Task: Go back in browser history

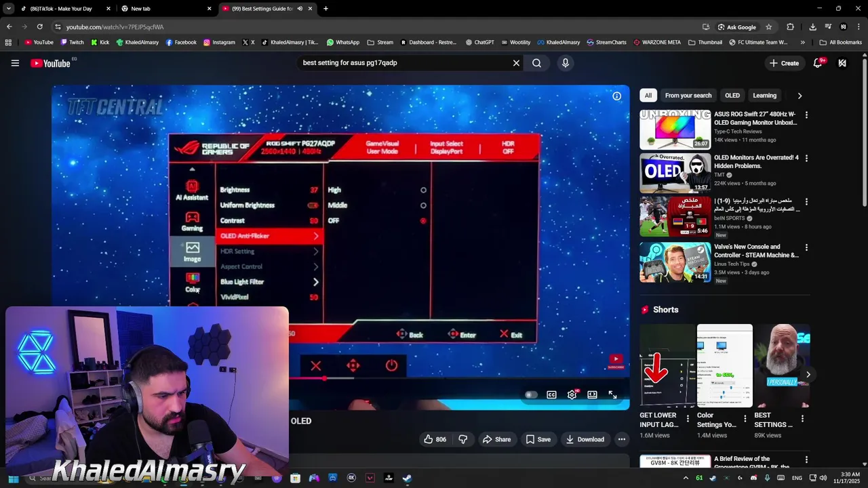Action: click(9, 26)
